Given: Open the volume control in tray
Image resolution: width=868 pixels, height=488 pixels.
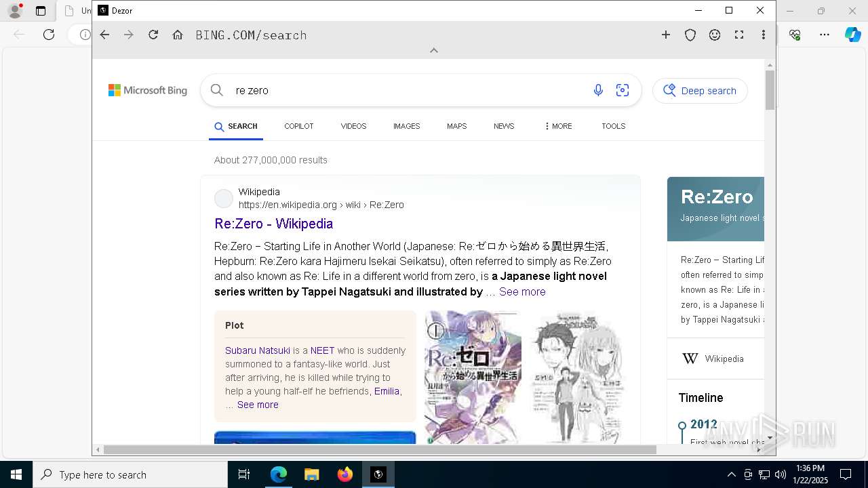Looking at the screenshot, I should (x=781, y=474).
